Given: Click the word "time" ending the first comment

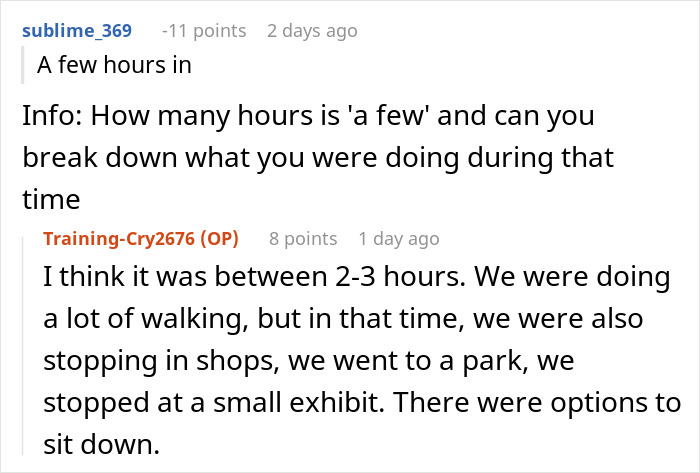Looking at the screenshot, I should 46,200.
